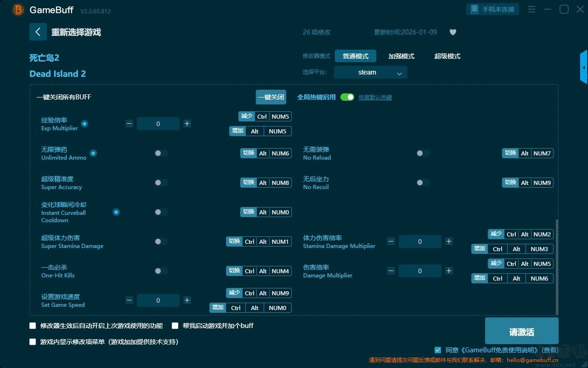Increase Set Game Speed with plus button

tap(187, 300)
